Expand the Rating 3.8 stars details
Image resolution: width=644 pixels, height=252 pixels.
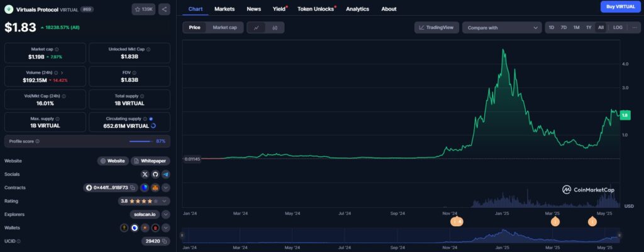click(165, 201)
